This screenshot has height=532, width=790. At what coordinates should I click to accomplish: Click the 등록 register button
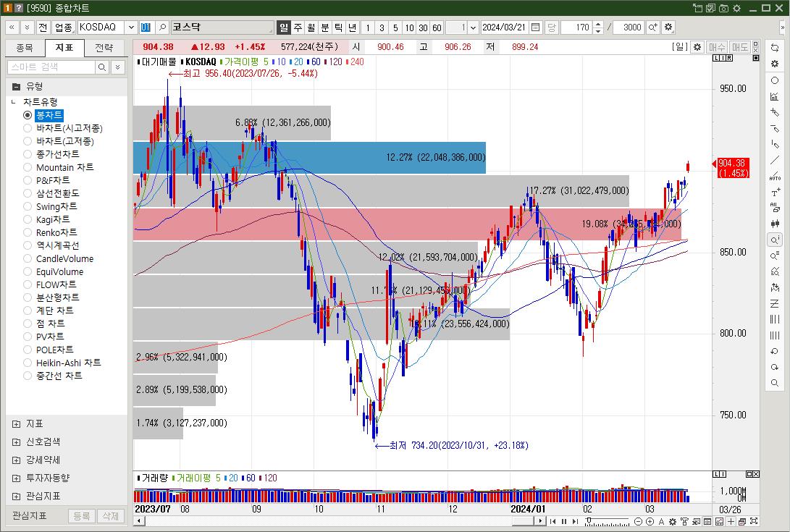coord(82,516)
